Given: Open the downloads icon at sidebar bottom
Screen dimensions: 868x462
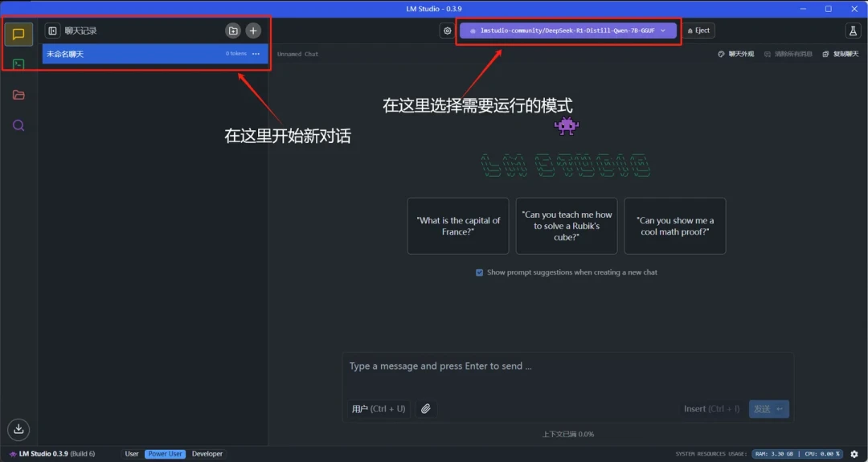Looking at the screenshot, I should (18, 429).
